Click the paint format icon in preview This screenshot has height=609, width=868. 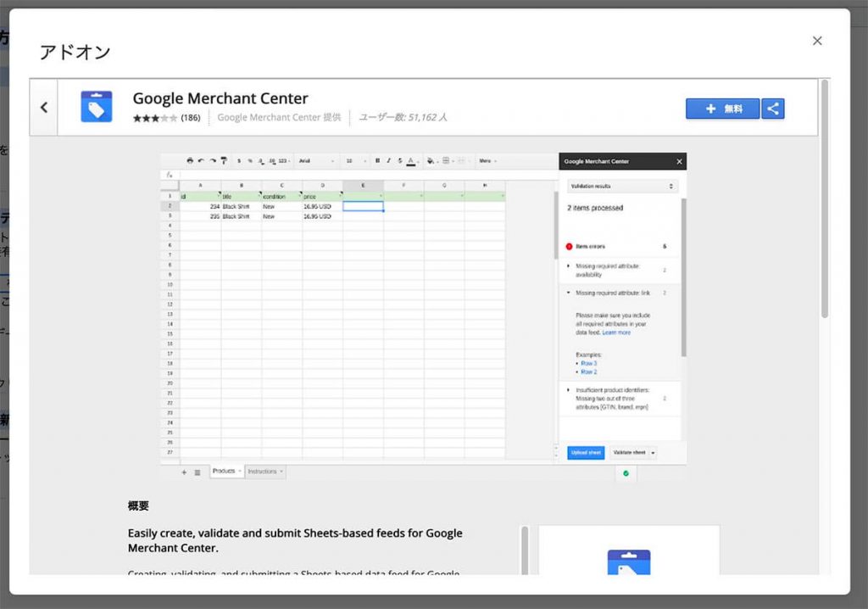click(x=224, y=160)
